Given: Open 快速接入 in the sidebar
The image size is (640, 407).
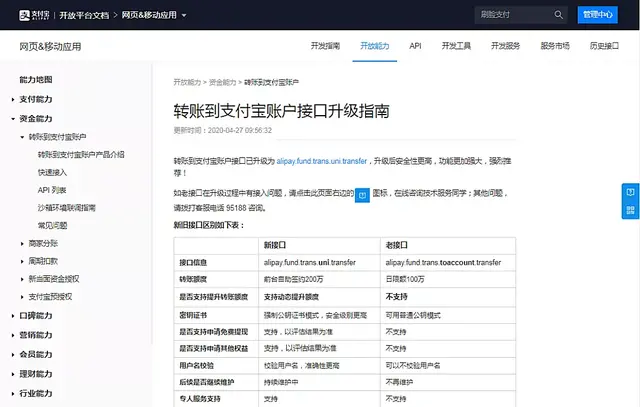Looking at the screenshot, I should 52,173.
